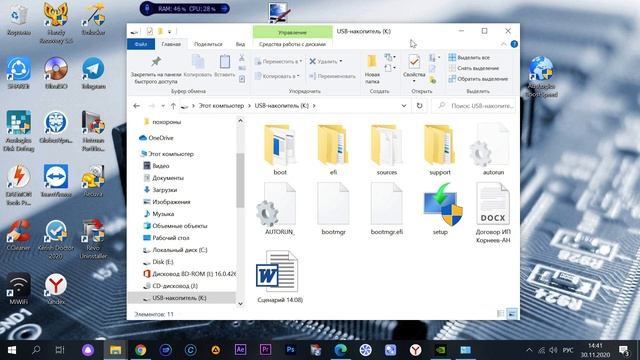Open Chrome from the taskbar
The width and height of the screenshot is (640, 360).
point(140,350)
